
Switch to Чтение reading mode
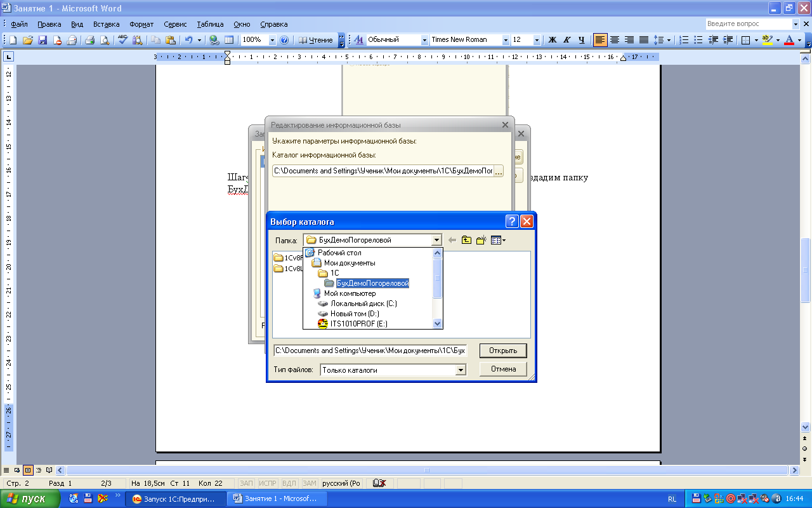click(315, 40)
